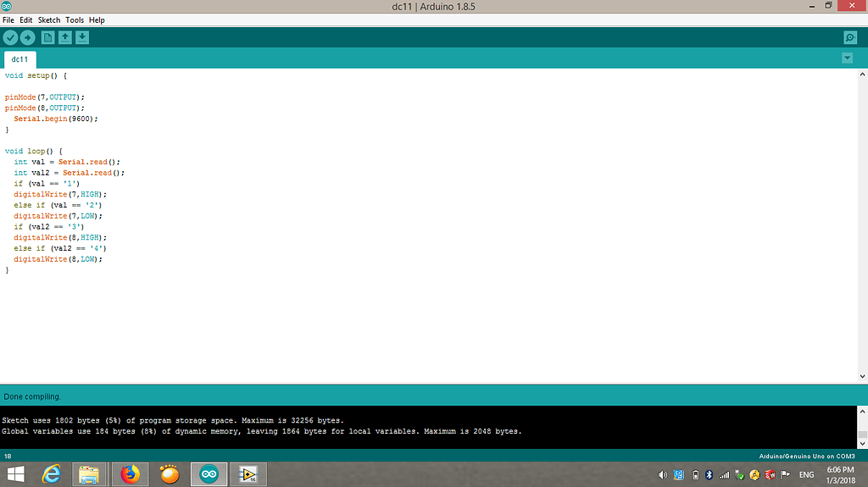Open a sketch with the Open icon
This screenshot has height=487, width=868.
pyautogui.click(x=65, y=37)
